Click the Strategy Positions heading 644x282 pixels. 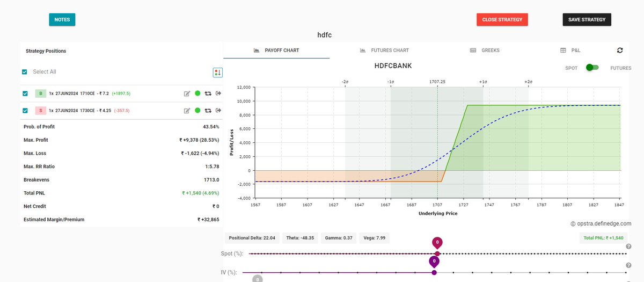tap(46, 51)
